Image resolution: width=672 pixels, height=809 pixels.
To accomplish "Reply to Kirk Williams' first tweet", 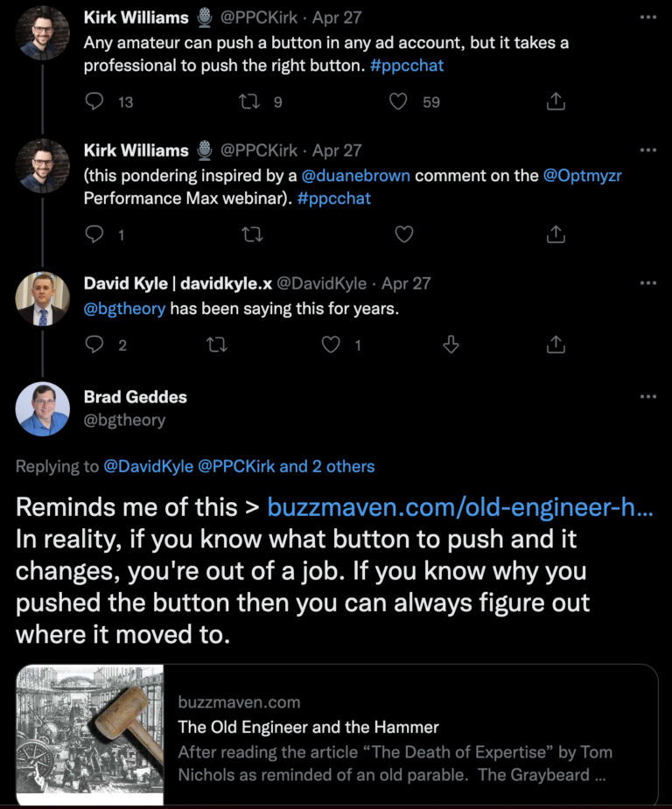I will [x=94, y=102].
